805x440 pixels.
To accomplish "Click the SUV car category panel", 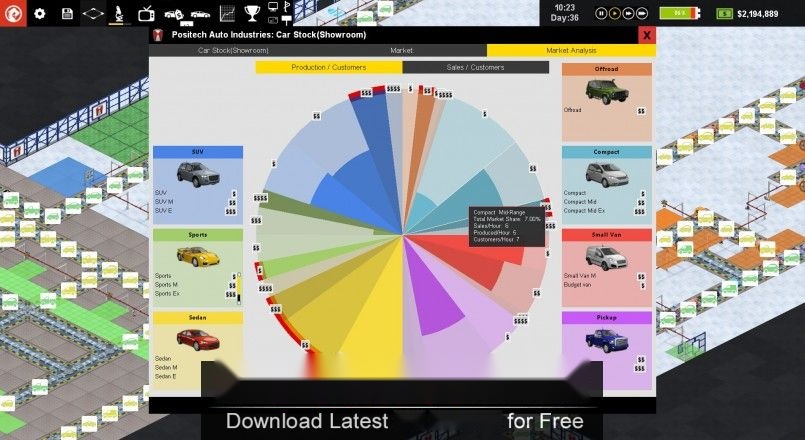I will (x=198, y=185).
